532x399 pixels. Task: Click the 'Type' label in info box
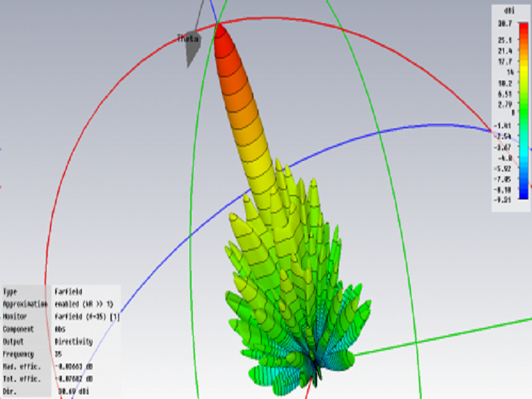click(10, 292)
